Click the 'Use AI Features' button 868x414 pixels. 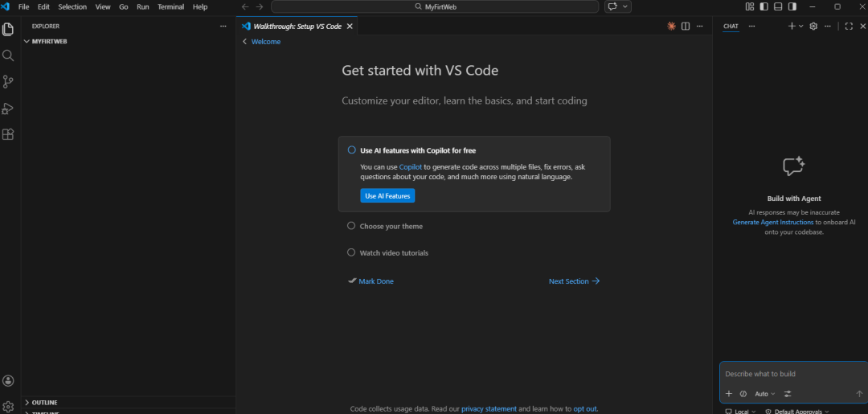387,195
